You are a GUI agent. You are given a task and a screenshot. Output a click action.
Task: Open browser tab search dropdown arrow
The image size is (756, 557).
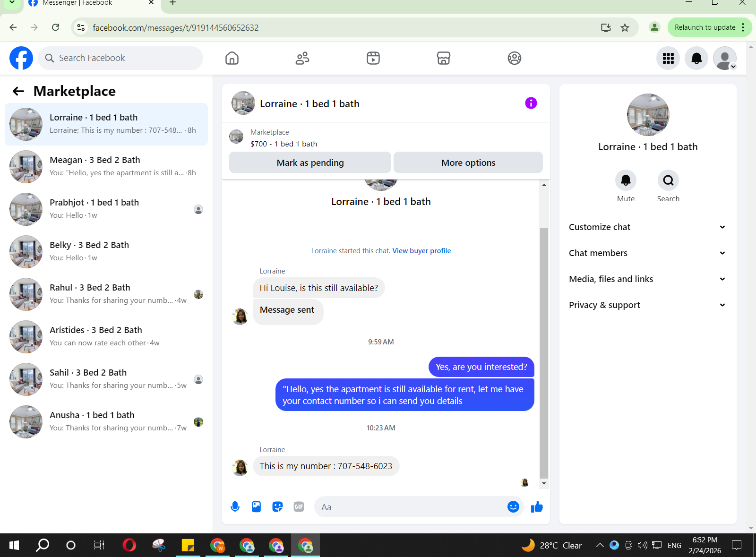[12, 3]
